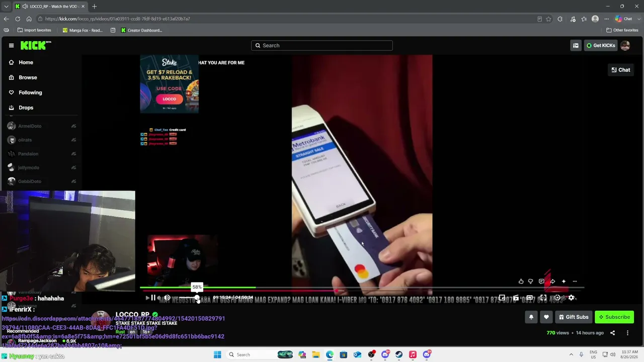The height and width of the screenshot is (362, 644).
Task: Dislike the video with thumbs down
Action: coord(530,282)
